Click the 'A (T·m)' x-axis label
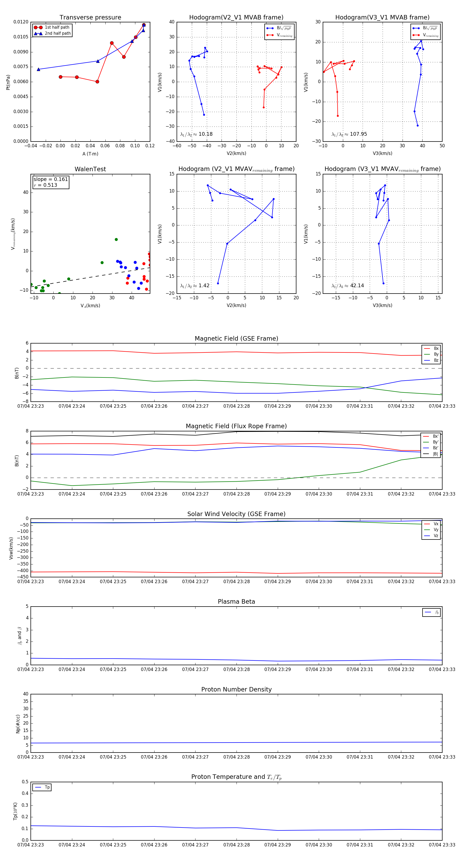Screen dimensions: 473x868 click(x=90, y=154)
